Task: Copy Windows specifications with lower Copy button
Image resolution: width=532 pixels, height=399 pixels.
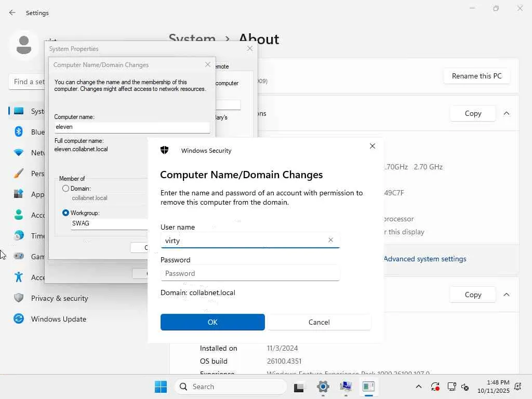Action: 473,295
